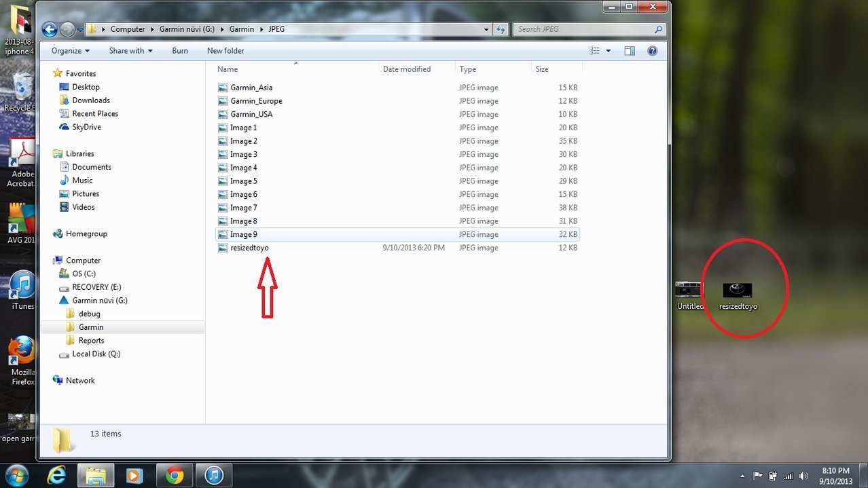The image size is (868, 488).
Task: Click Favorites in the navigation pane
Action: [x=81, y=73]
